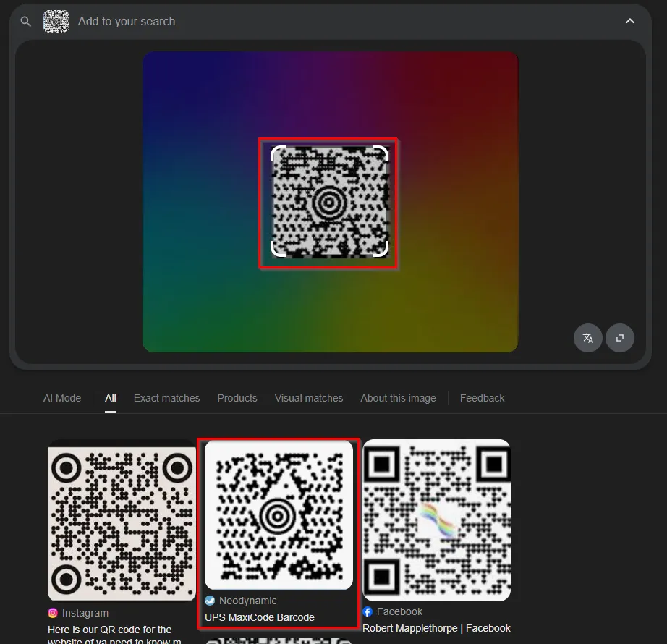Show the Visual matches tab

309,398
